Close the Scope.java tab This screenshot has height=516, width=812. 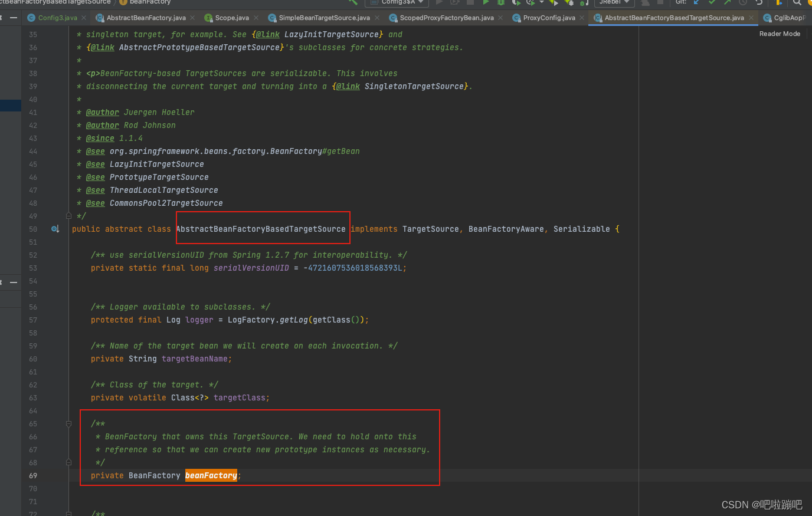pos(256,18)
